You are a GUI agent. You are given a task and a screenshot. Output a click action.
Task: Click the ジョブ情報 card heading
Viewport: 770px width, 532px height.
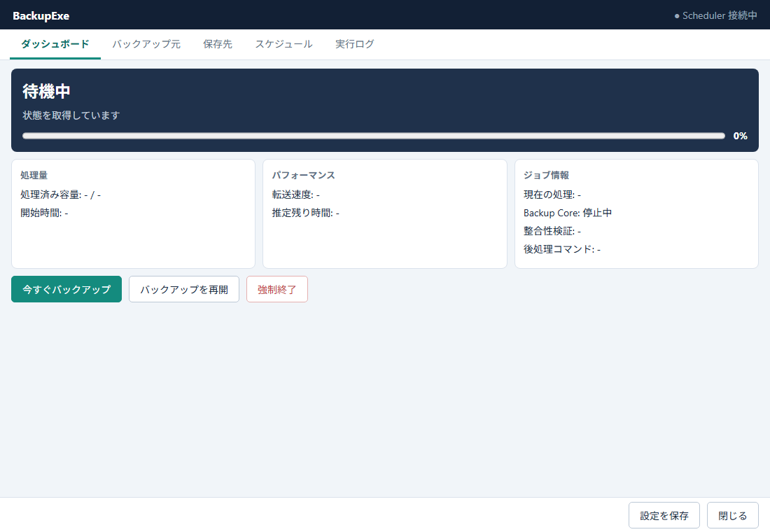546,176
